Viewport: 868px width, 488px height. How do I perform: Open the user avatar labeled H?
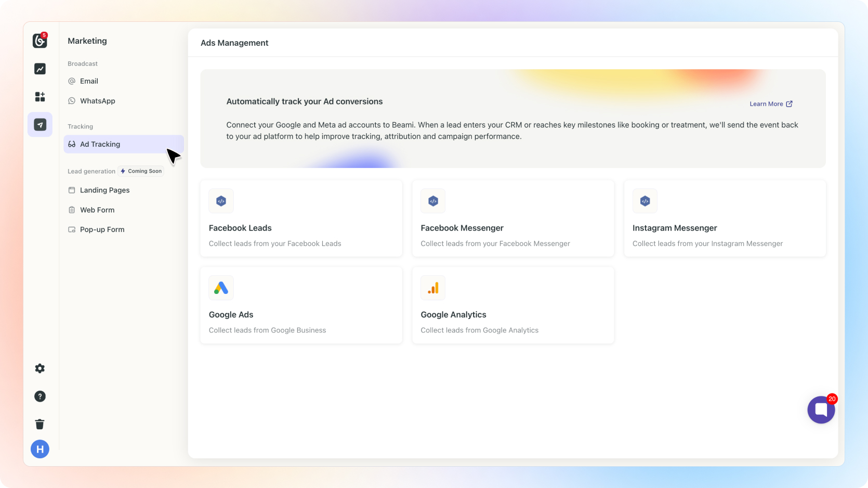(x=40, y=449)
